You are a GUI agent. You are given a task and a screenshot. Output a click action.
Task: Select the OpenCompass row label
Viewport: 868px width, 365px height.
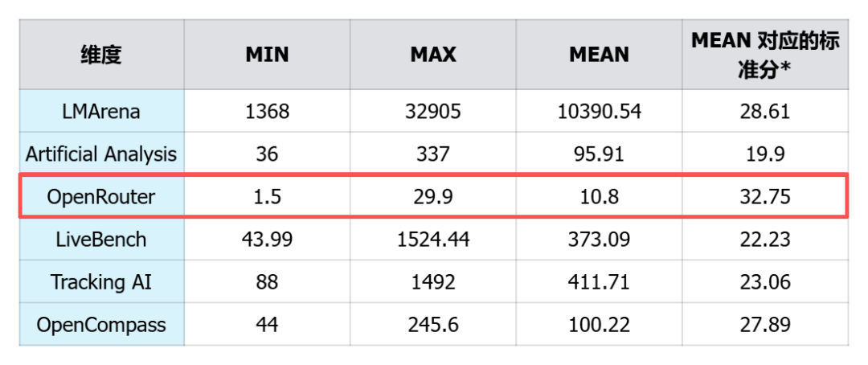click(x=101, y=324)
